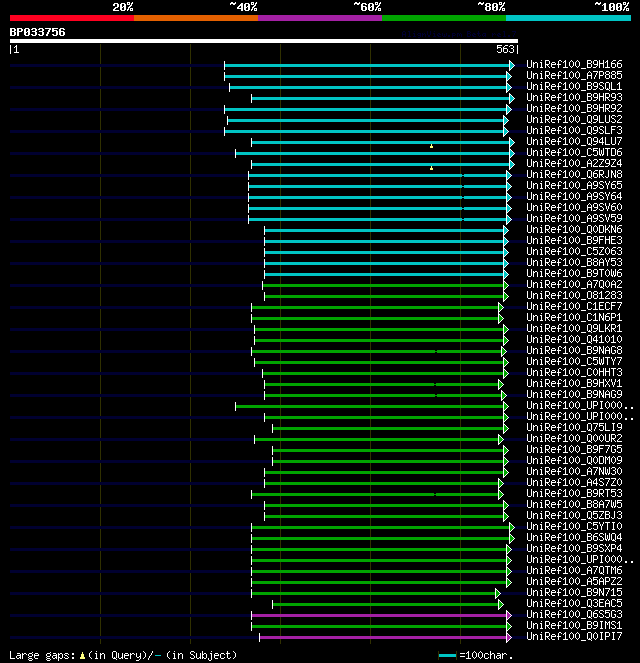
Task: Click the UniRef100_C1ECF7 label
Action: [574, 306]
